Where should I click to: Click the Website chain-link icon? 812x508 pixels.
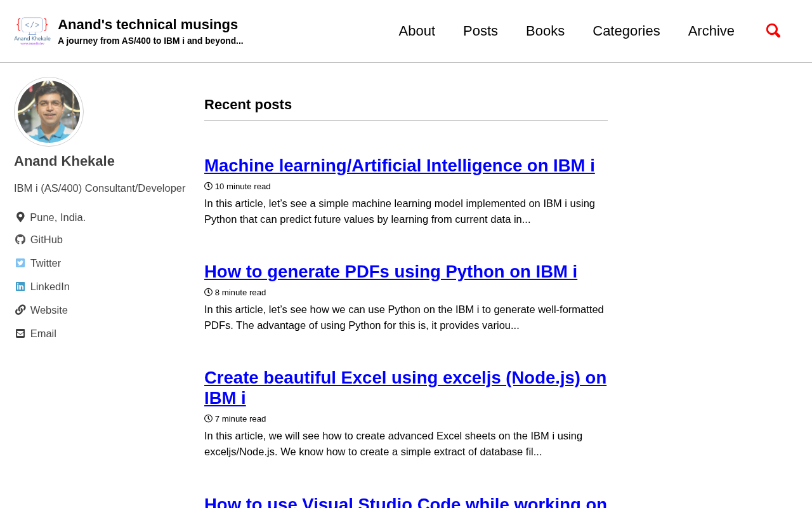pyautogui.click(x=20, y=310)
